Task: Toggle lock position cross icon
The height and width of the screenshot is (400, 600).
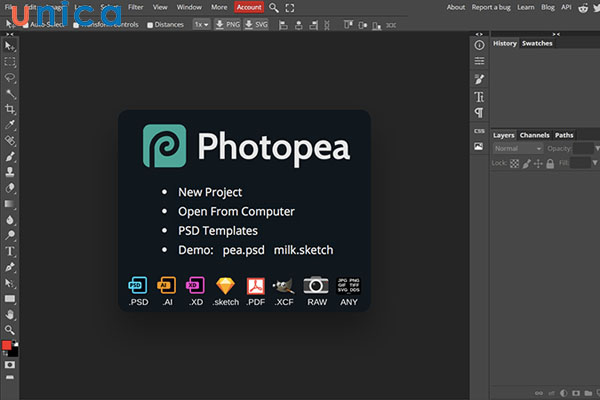Action: 538,164
